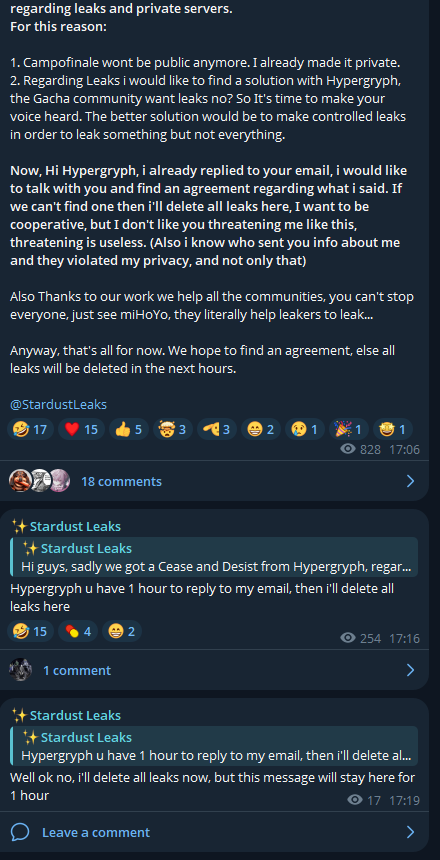This screenshot has height=860, width=440.
Task: Toggle the pill emoji reaction with 4
Action: click(x=78, y=631)
